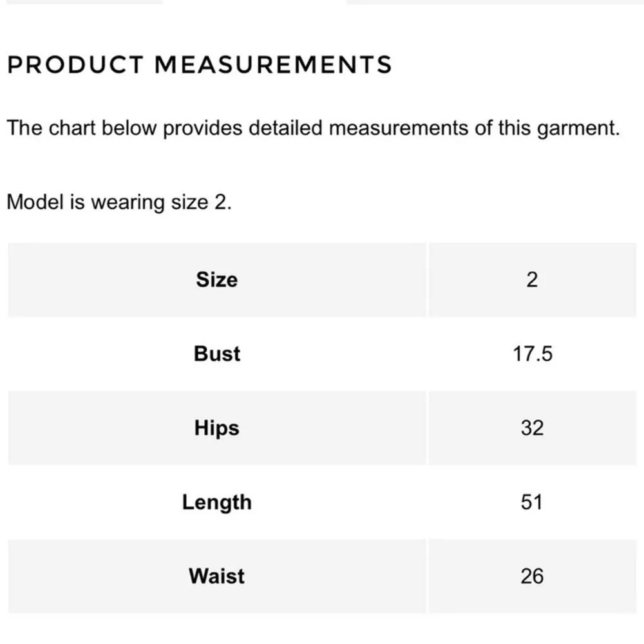
Task: Select the Length row label
Action: 216,502
